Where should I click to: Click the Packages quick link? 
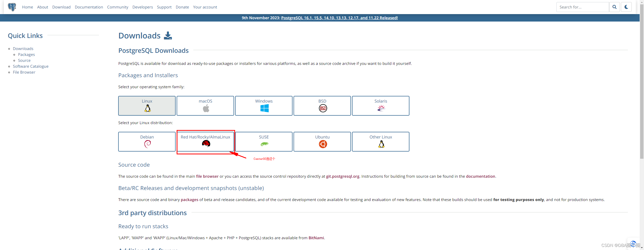click(26, 54)
